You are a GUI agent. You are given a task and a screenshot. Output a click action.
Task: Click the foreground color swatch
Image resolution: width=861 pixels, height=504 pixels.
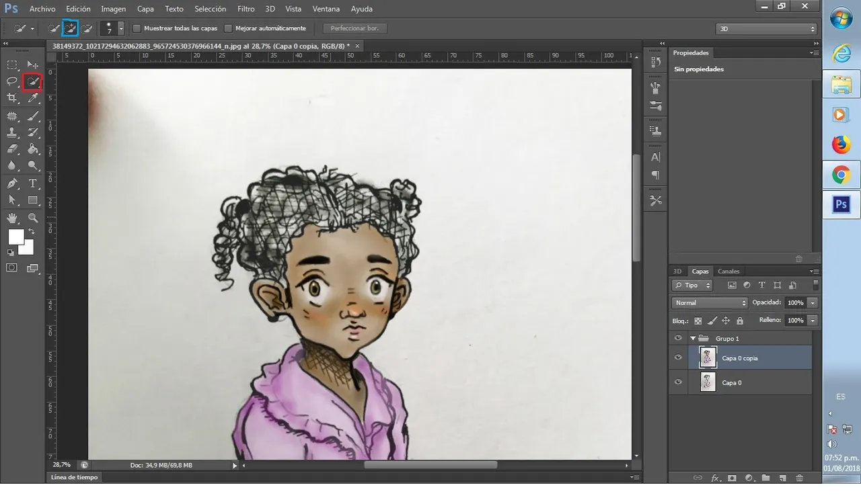pos(16,237)
